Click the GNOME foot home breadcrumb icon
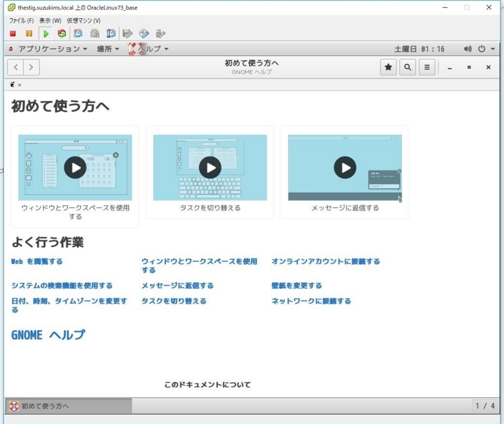The height and width of the screenshot is (424, 504). tap(12, 84)
